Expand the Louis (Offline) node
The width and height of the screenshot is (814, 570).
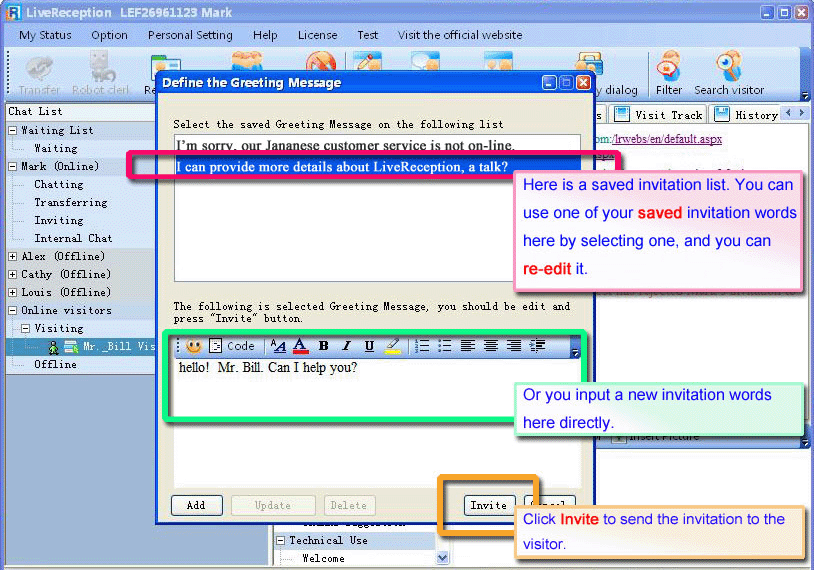pyautogui.click(x=13, y=292)
